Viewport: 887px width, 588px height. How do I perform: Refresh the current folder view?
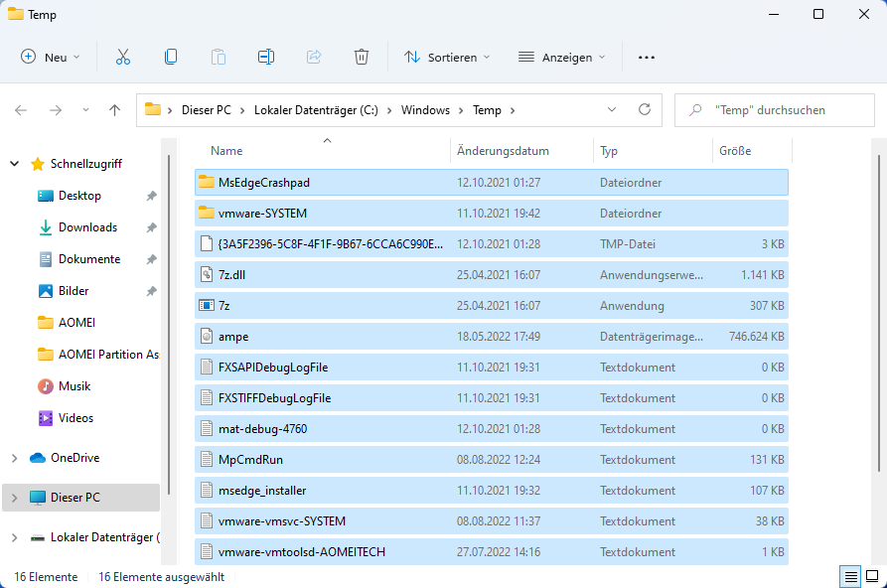point(644,110)
